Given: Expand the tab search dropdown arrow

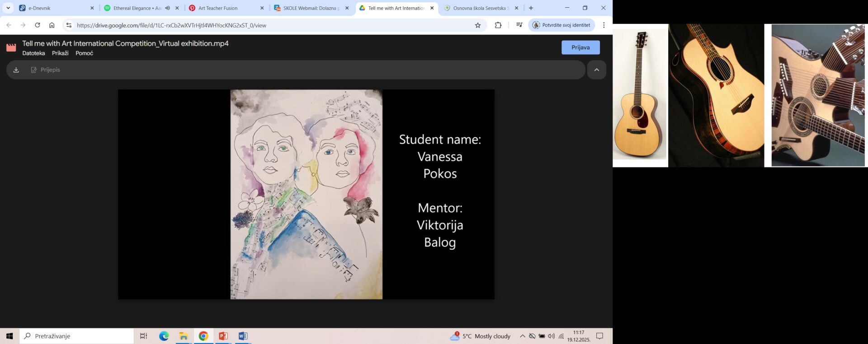Looking at the screenshot, I should click(x=8, y=8).
